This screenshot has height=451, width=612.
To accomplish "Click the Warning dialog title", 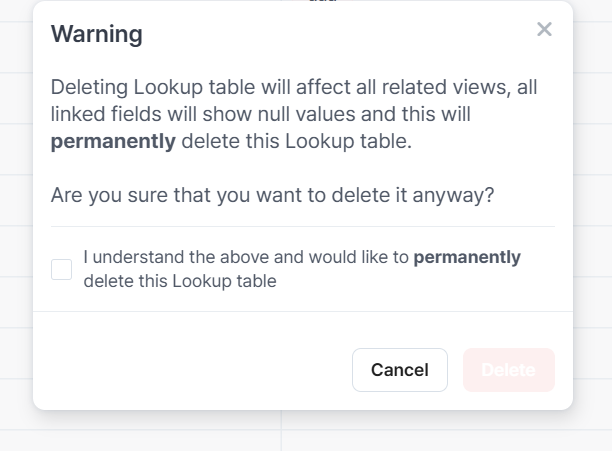I will coord(96,35).
